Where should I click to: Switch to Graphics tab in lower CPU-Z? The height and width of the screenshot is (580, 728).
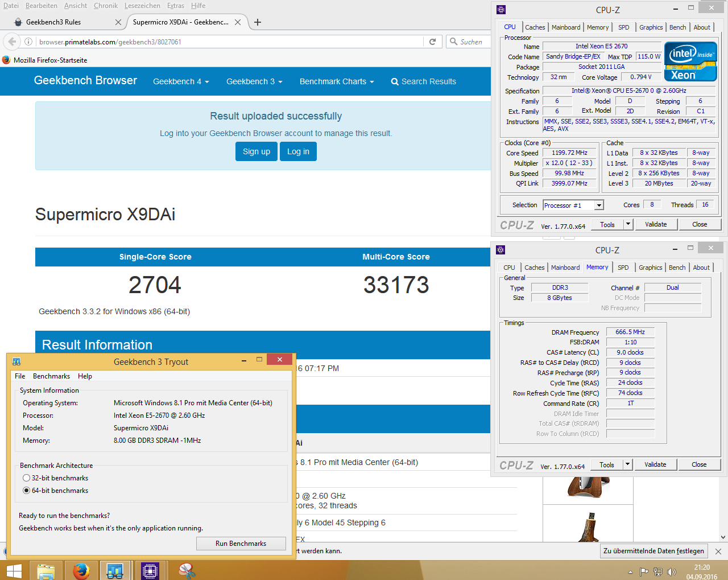[651, 268]
